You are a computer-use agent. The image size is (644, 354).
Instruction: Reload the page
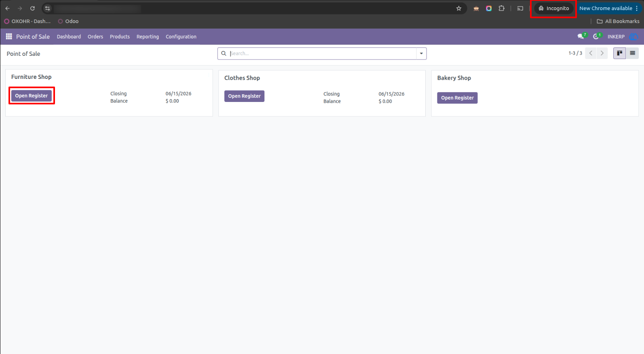coord(32,8)
